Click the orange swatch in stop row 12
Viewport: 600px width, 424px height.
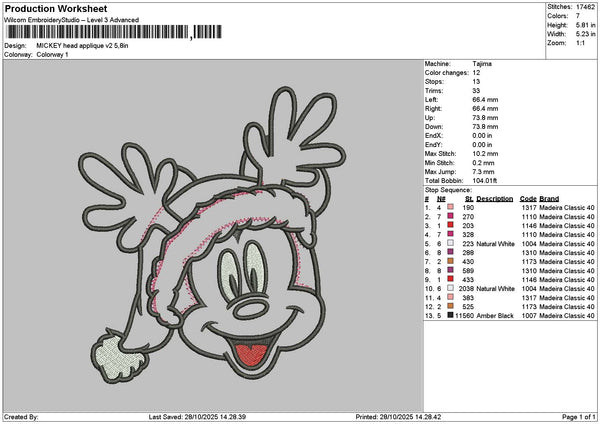tap(450, 306)
